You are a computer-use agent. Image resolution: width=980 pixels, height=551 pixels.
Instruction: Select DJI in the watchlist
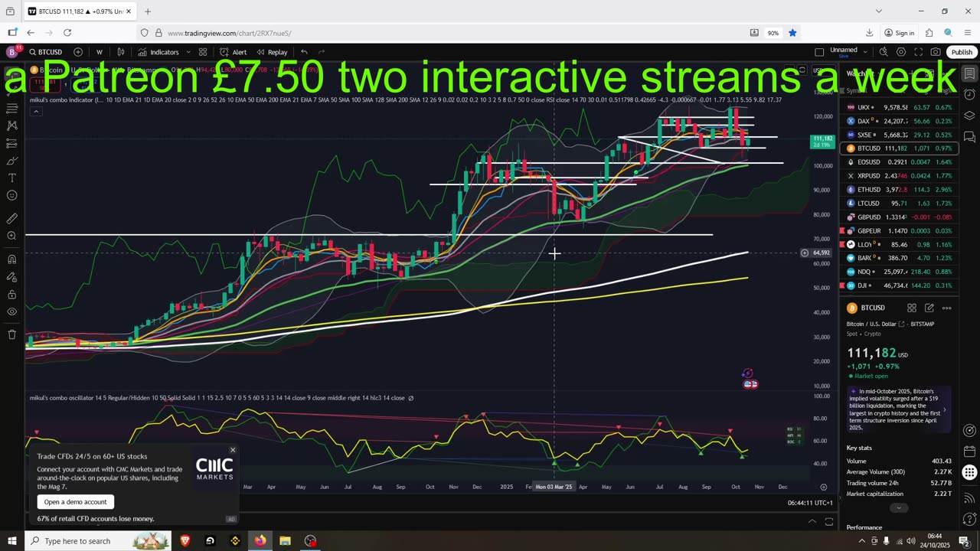[x=900, y=285]
